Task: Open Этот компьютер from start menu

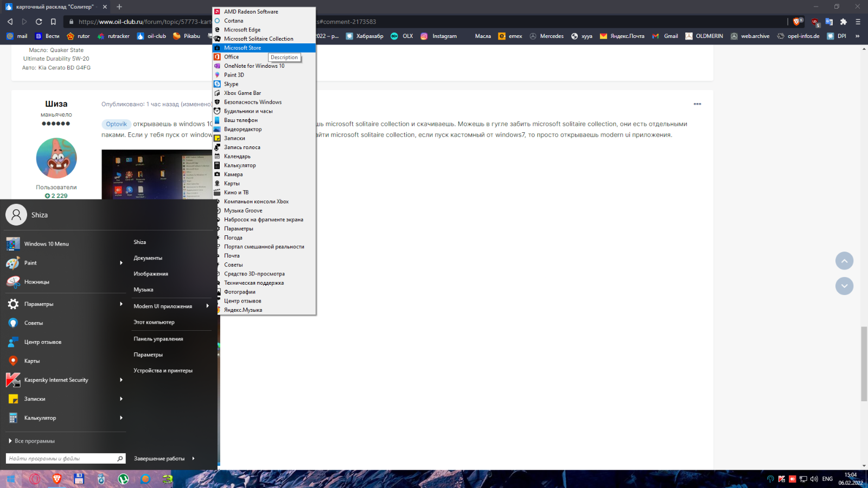Action: coord(154,322)
